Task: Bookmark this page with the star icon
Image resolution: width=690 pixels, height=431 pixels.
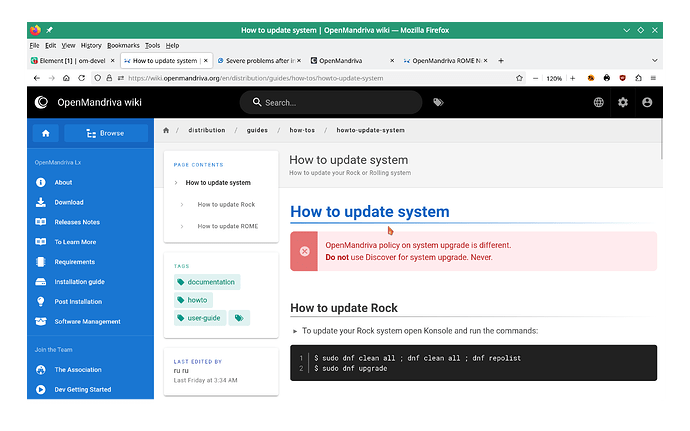Action: coord(519,78)
